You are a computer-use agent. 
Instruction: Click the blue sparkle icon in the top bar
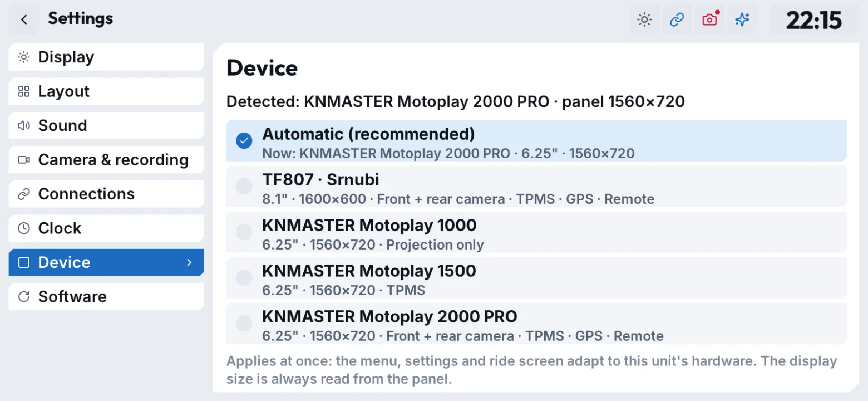(x=742, y=20)
